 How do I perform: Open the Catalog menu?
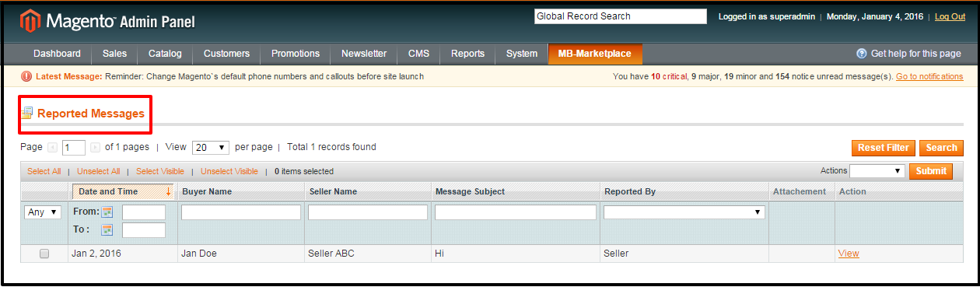(x=165, y=54)
